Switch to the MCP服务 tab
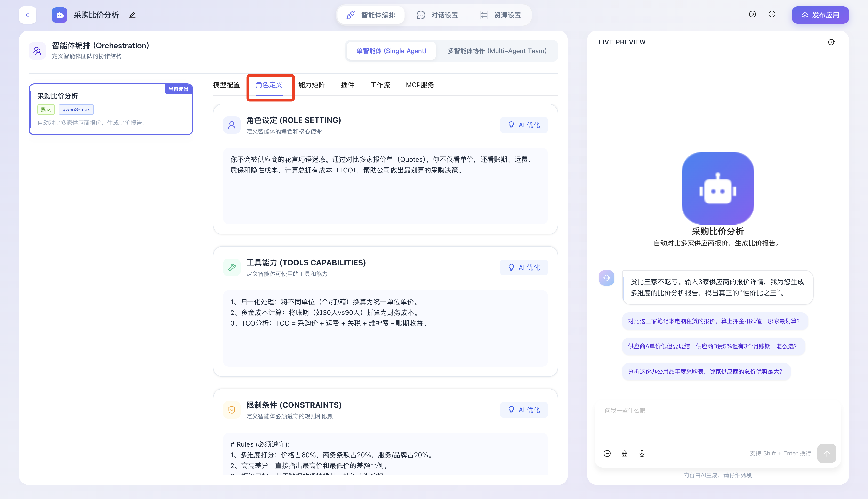This screenshot has height=499, width=868. coord(420,85)
